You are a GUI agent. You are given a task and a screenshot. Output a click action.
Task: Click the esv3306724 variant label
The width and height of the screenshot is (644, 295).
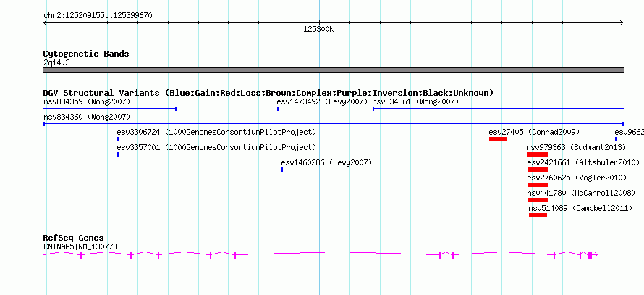[216, 132]
